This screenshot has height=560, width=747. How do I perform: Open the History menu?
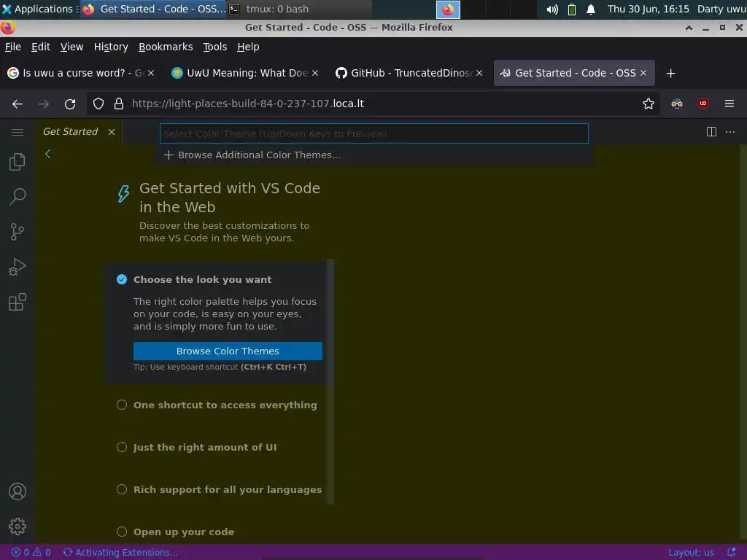111,47
